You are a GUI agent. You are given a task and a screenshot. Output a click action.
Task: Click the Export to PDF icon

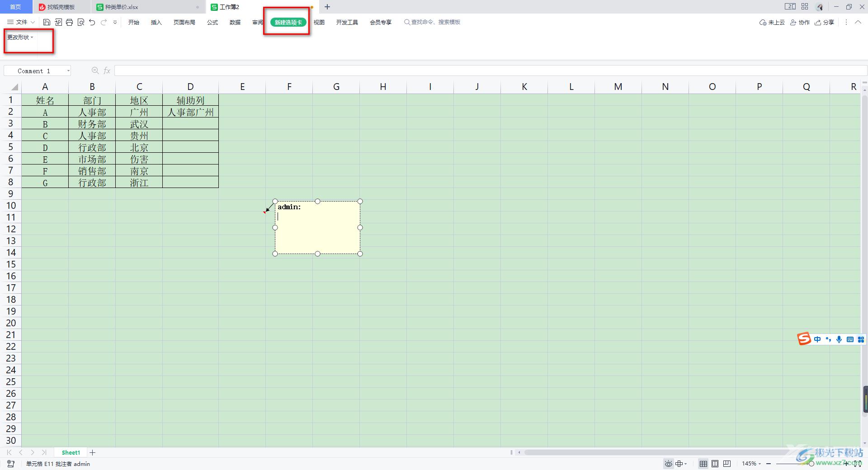(58, 22)
